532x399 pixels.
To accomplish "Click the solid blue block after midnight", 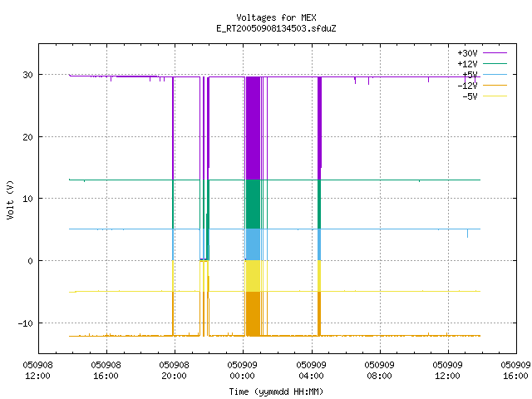I will click(x=253, y=244).
